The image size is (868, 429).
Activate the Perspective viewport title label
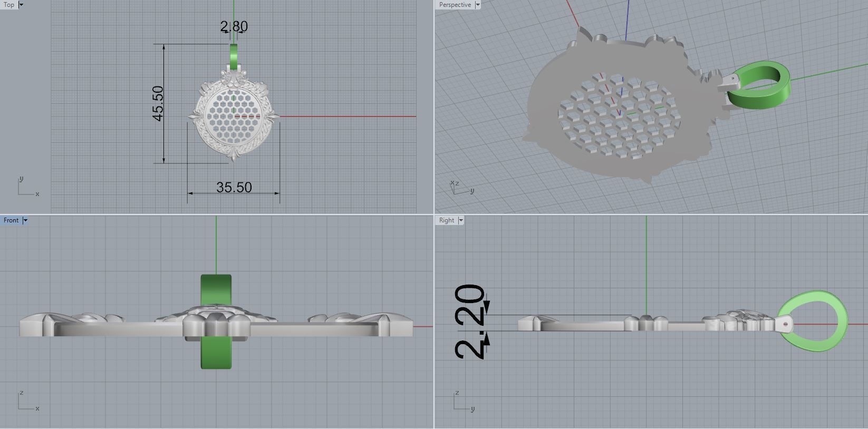click(x=455, y=5)
